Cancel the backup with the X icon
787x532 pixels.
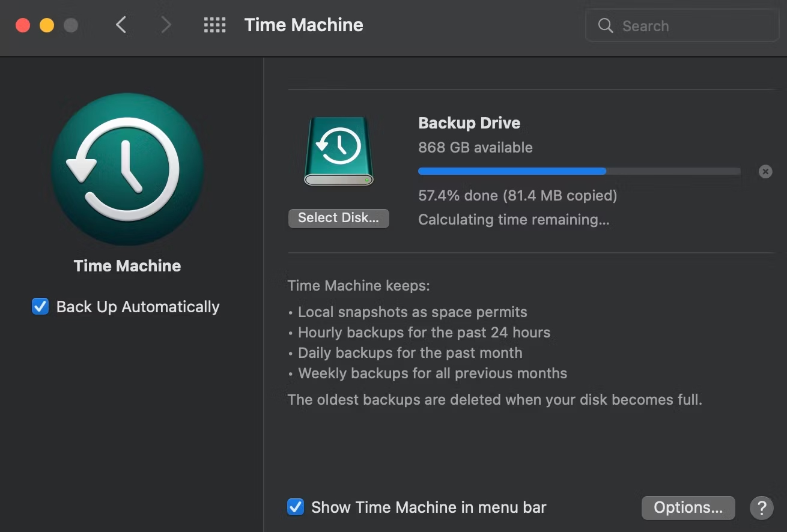pyautogui.click(x=765, y=171)
